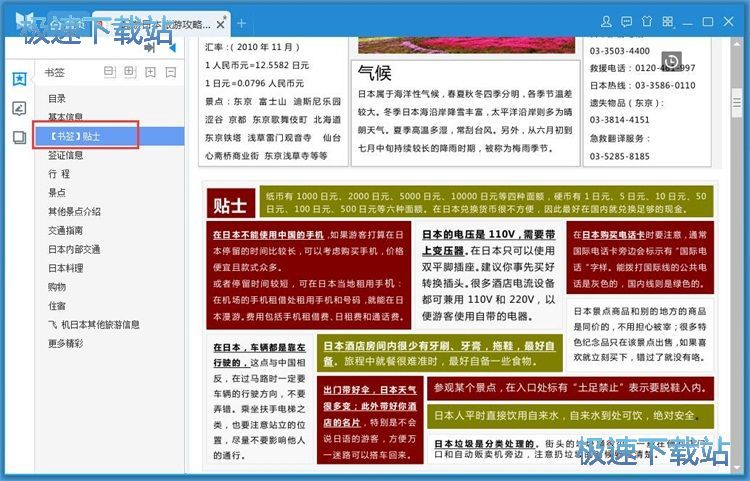The width and height of the screenshot is (750, 481).
Task: Open the bookmarks panel star icon
Action: [x=20, y=78]
